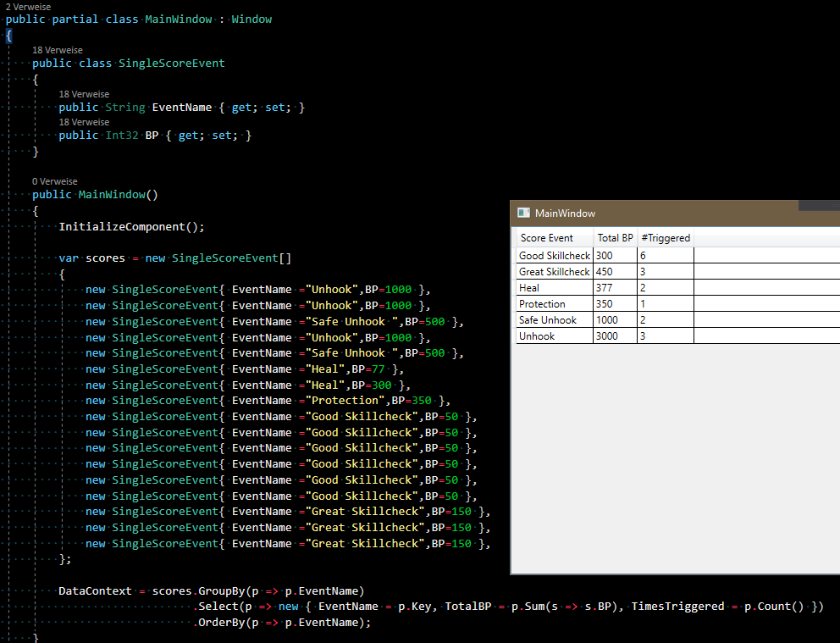Select the Safe Unhook grid cell
840x643 pixels.
[x=547, y=320]
